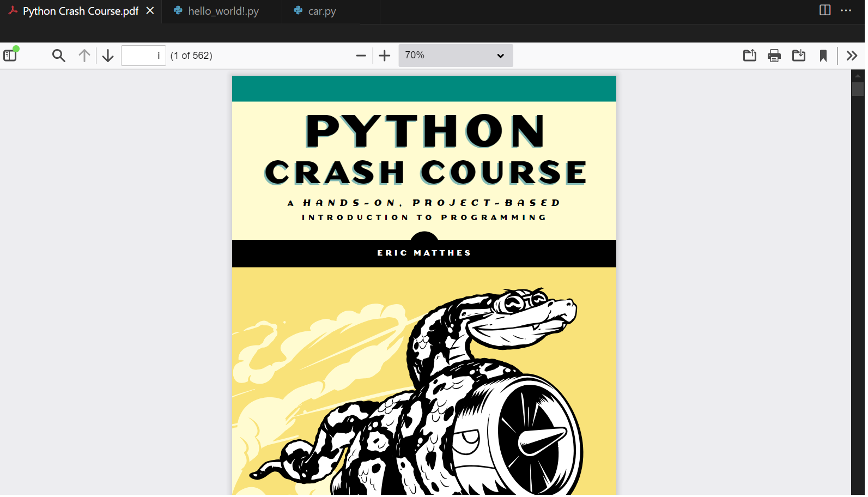Image resolution: width=868 pixels, height=497 pixels.
Task: Click the Python icon on car.py tab
Action: (298, 10)
